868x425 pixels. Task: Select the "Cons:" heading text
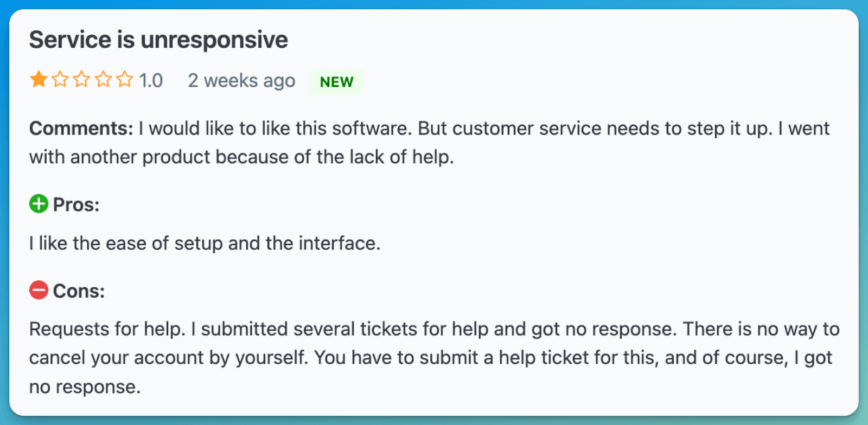(79, 291)
